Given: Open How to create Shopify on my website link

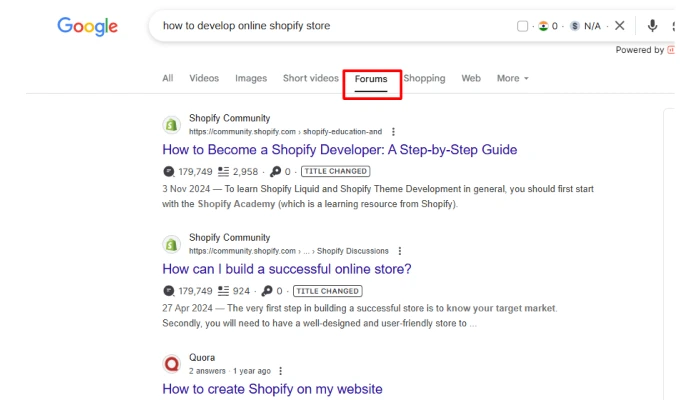Looking at the screenshot, I should tap(272, 389).
